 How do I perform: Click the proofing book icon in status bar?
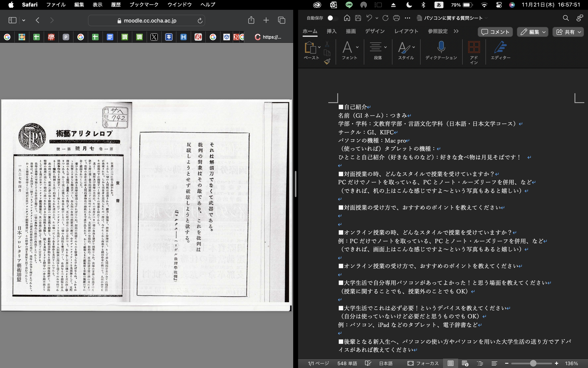click(x=368, y=363)
